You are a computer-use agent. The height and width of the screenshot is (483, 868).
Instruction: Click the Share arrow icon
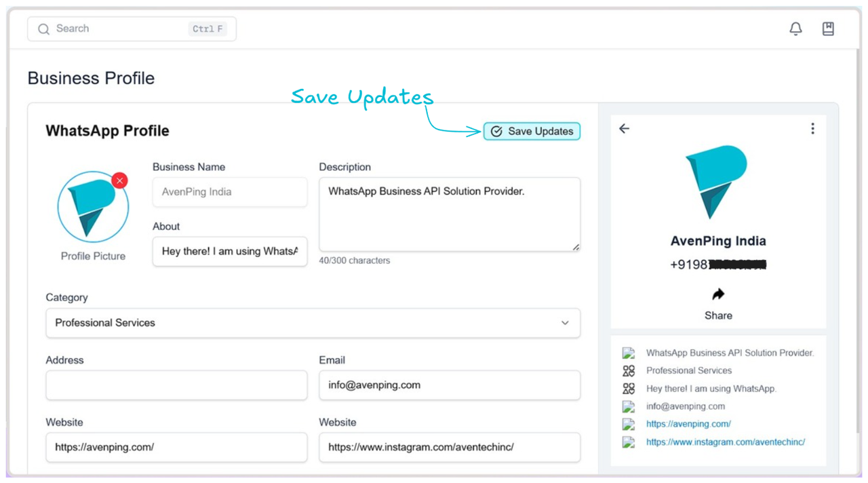pos(718,294)
